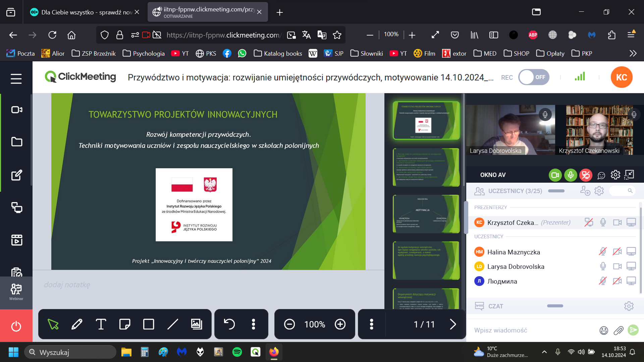The image size is (644, 362).
Task: Open Windows Start menu
Action: (x=13, y=352)
